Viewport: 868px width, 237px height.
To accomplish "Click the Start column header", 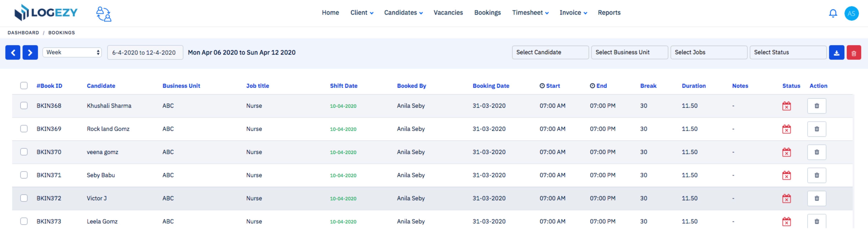I will click(550, 86).
